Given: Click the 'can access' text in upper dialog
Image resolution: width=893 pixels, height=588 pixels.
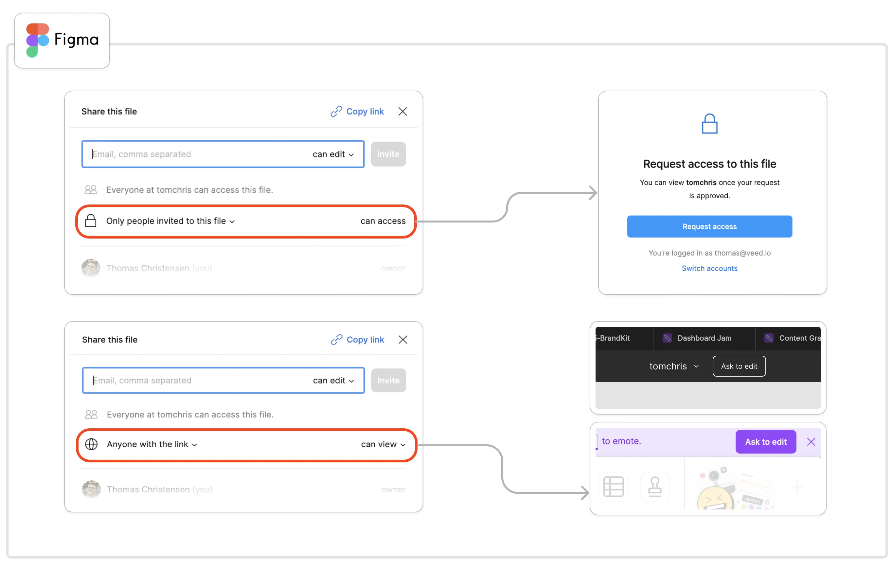Looking at the screenshot, I should tap(383, 221).
